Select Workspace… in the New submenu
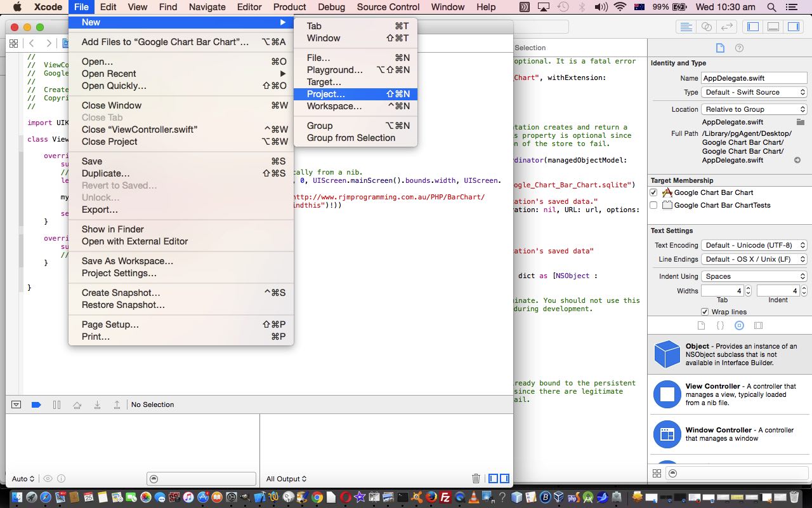The height and width of the screenshot is (508, 812). (x=355, y=106)
